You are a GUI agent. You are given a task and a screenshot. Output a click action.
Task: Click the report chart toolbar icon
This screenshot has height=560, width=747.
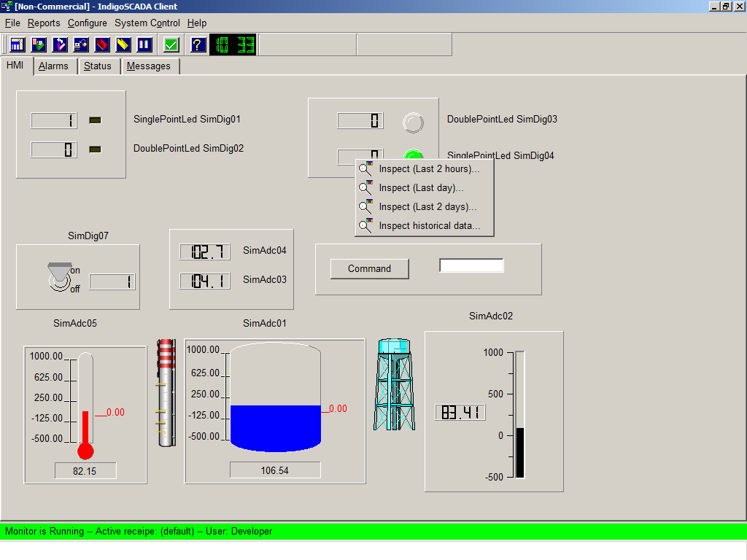pyautogui.click(x=18, y=44)
